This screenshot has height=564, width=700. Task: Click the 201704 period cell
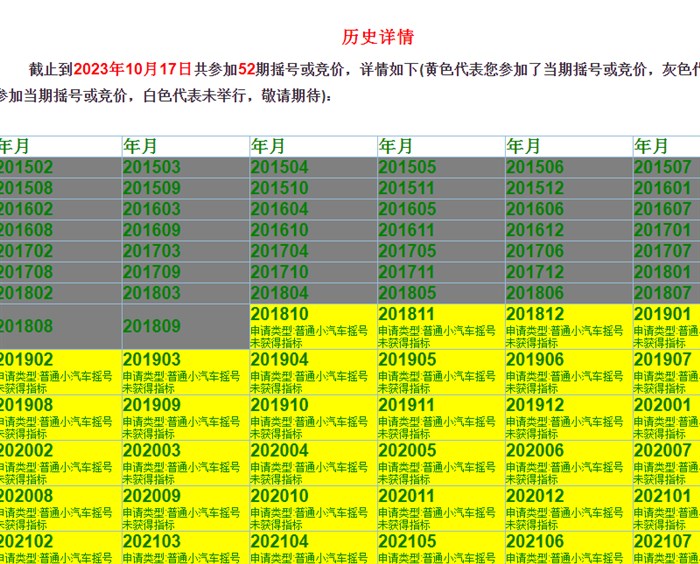pos(313,251)
